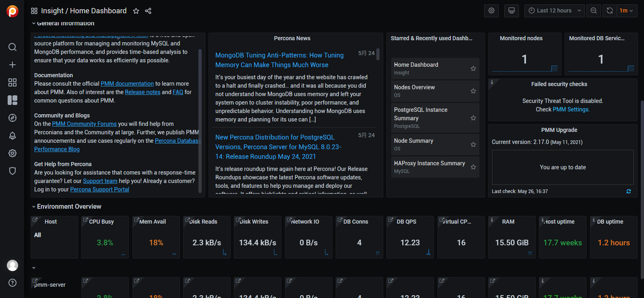Image resolution: width=644 pixels, height=298 pixels.
Task: Open dashboard settings gear in top bar
Action: 491,11
